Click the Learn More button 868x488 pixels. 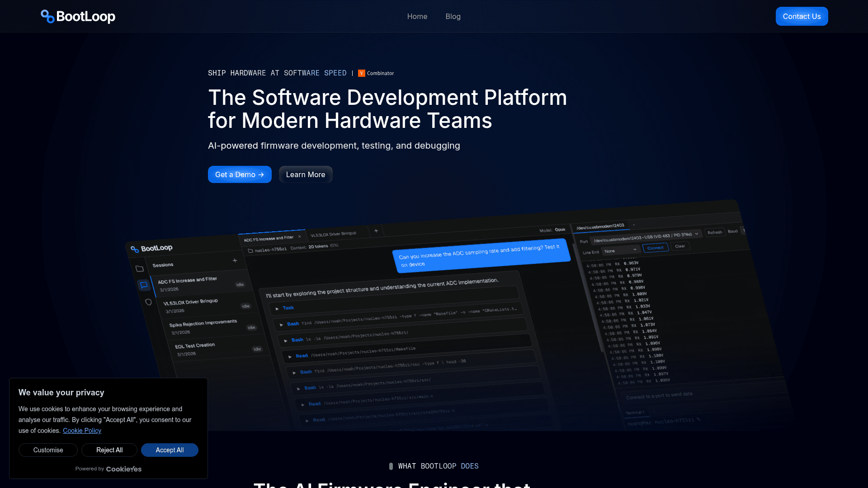click(306, 174)
